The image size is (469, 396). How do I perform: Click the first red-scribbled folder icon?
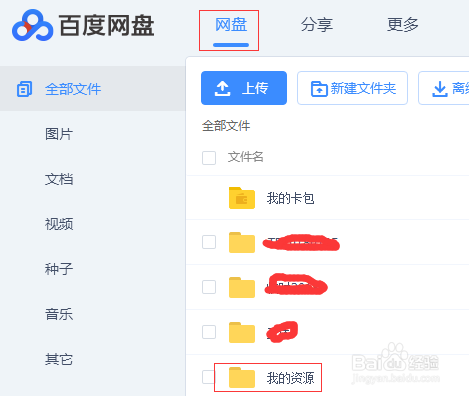pos(242,242)
